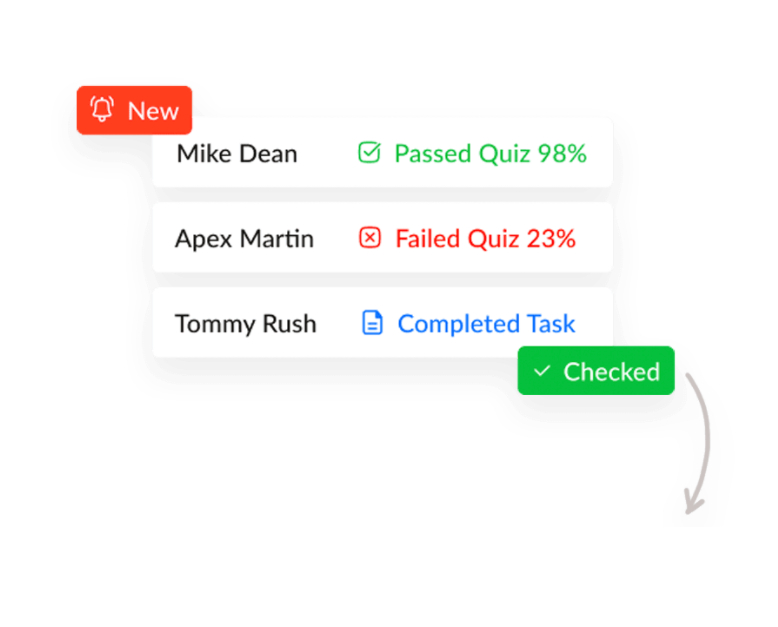Click the 98% score value
Screen dimensions: 778x627
click(x=562, y=153)
